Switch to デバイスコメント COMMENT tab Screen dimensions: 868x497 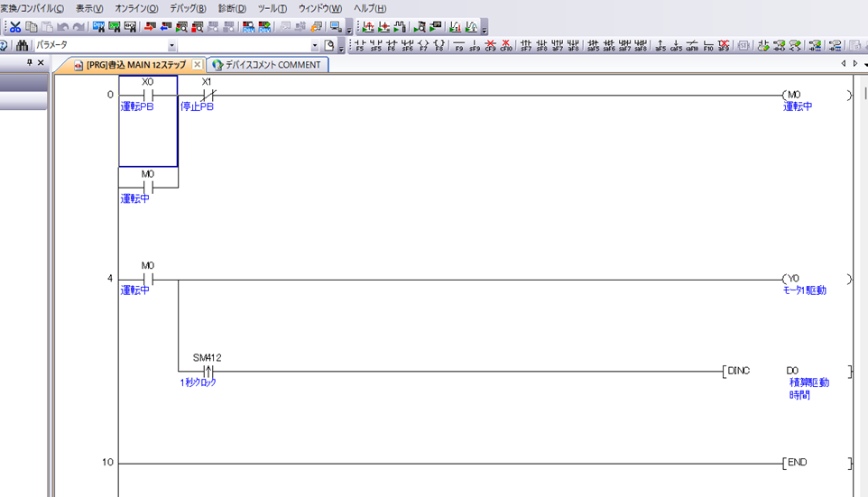[x=267, y=65]
